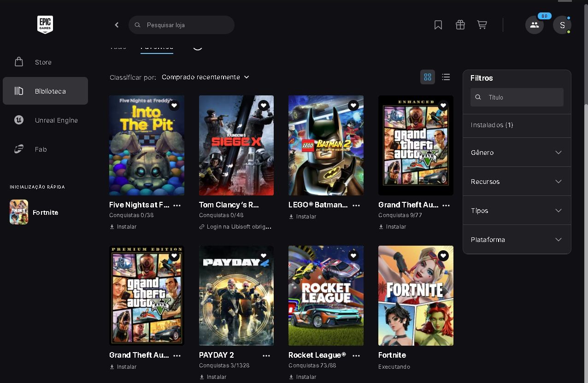The image size is (588, 383).
Task: Open Rocket League cover art
Action: pyautogui.click(x=326, y=295)
